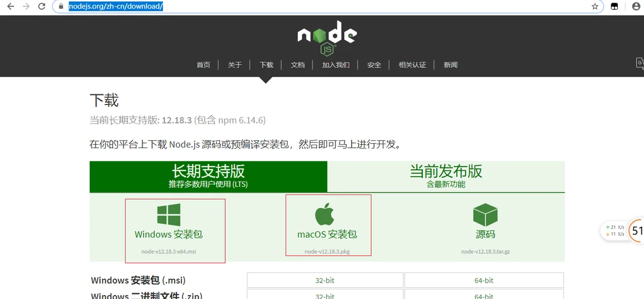
Task: Click the 12.18.3 version text
Action: [x=177, y=120]
